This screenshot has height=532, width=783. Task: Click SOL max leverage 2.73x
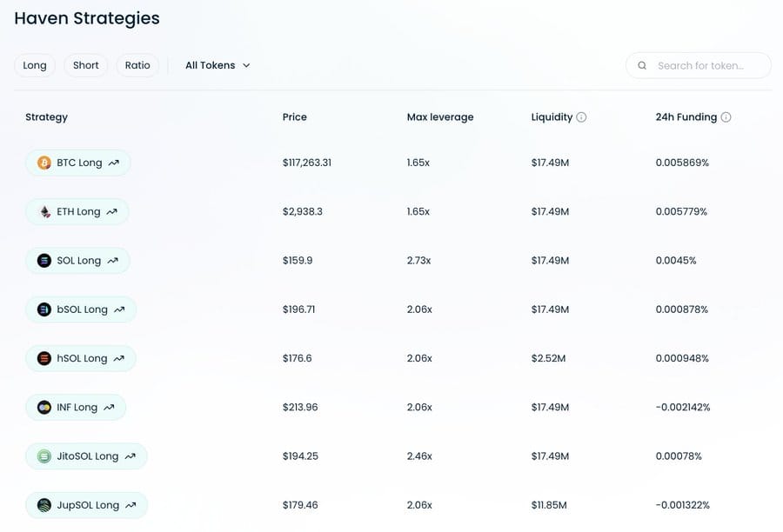419,261
